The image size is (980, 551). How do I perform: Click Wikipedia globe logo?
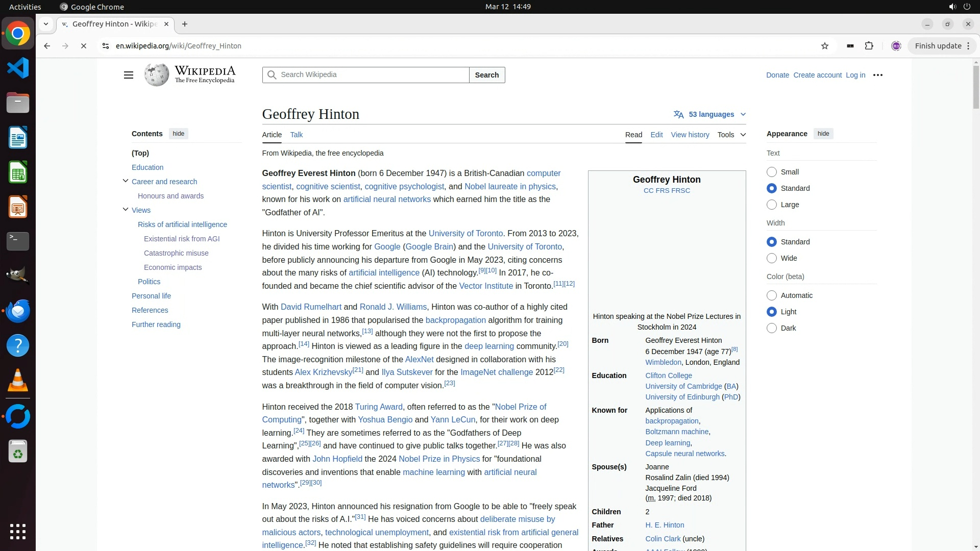(x=157, y=75)
